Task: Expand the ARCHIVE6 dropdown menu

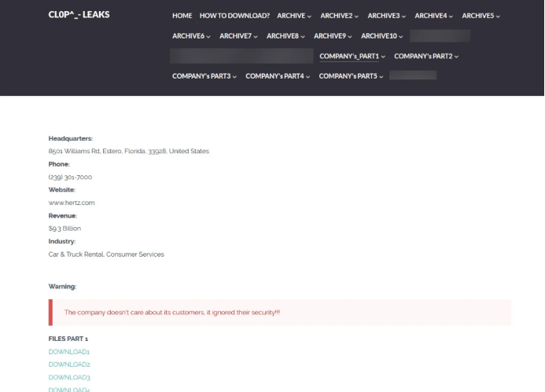Action: [191, 36]
